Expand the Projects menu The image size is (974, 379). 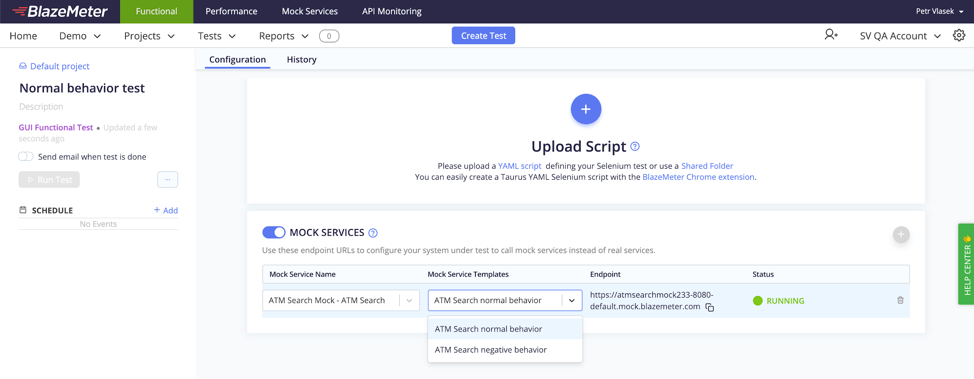click(149, 36)
